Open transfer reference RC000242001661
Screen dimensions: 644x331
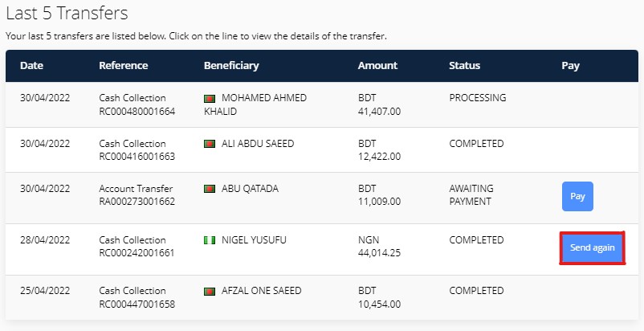coord(137,252)
